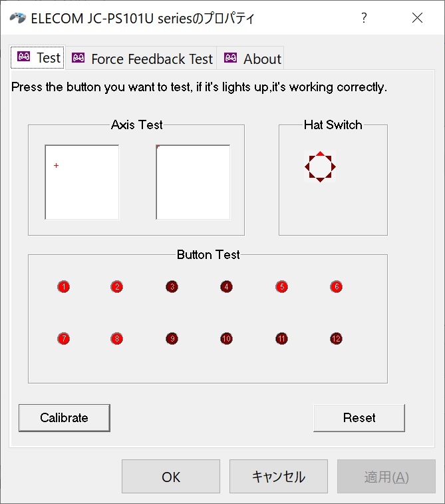Click the question mark help button

click(364, 18)
